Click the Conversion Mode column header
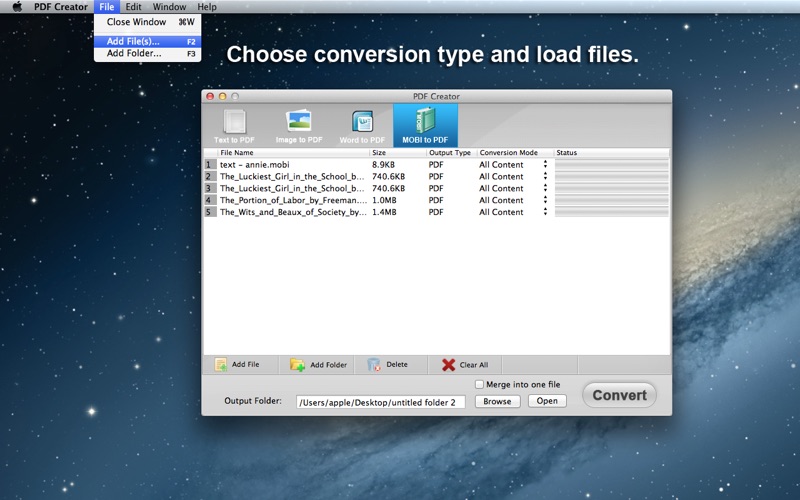The width and height of the screenshot is (800, 500). pos(515,153)
